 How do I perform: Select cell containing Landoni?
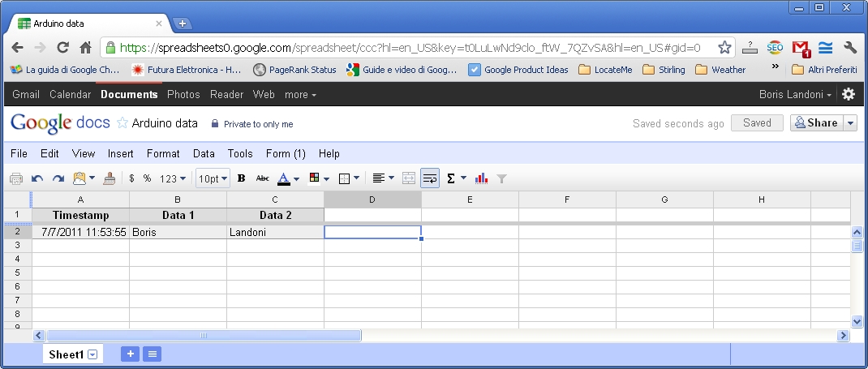tap(275, 232)
